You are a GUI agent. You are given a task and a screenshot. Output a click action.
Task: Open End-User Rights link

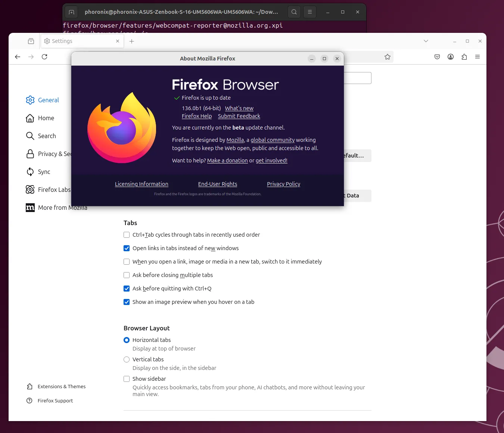(x=218, y=184)
